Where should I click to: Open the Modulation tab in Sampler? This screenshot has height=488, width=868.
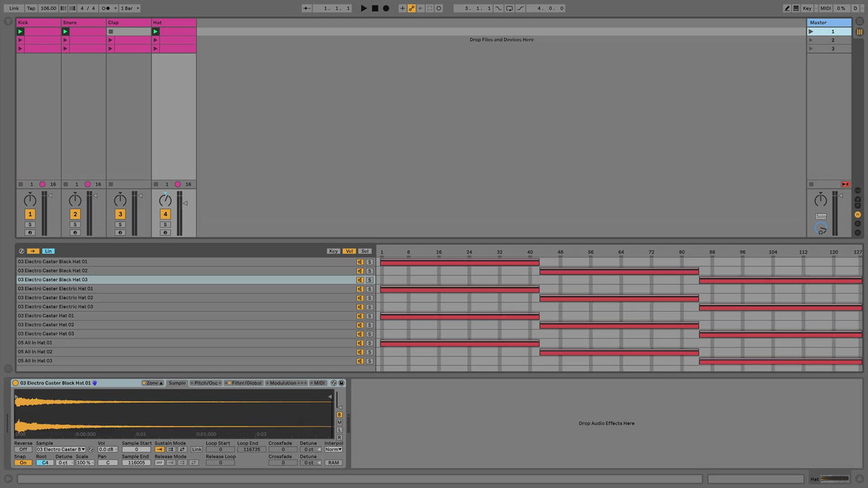click(x=288, y=383)
